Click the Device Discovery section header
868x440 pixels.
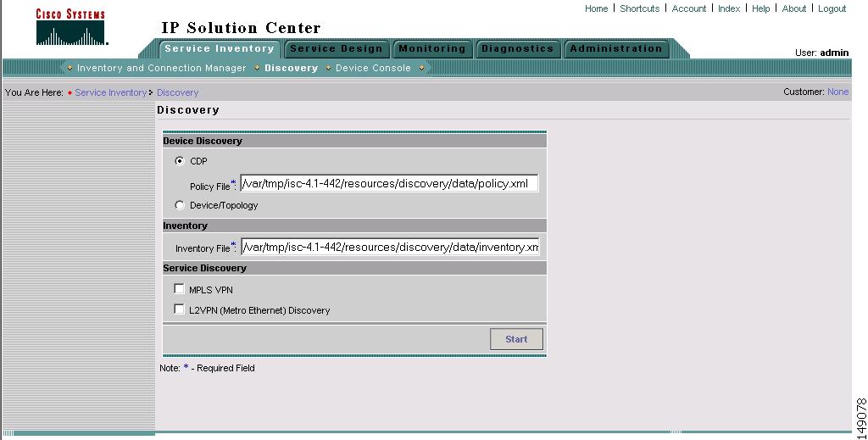pos(354,141)
